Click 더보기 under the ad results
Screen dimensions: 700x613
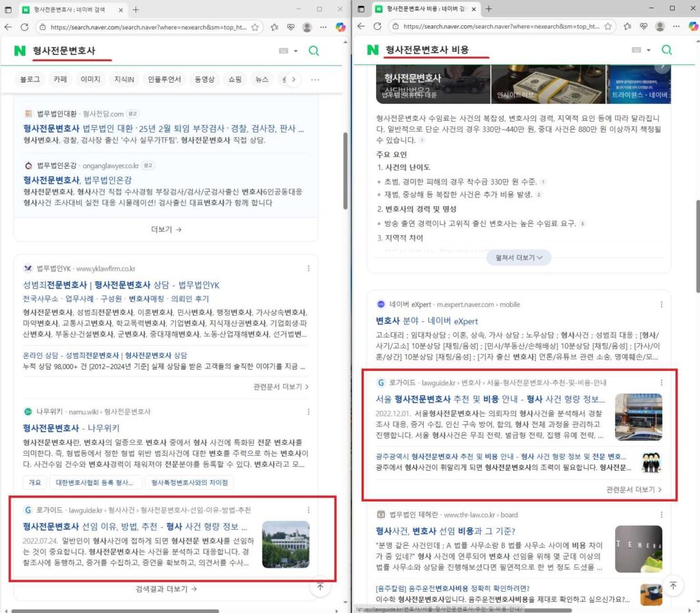(x=166, y=230)
